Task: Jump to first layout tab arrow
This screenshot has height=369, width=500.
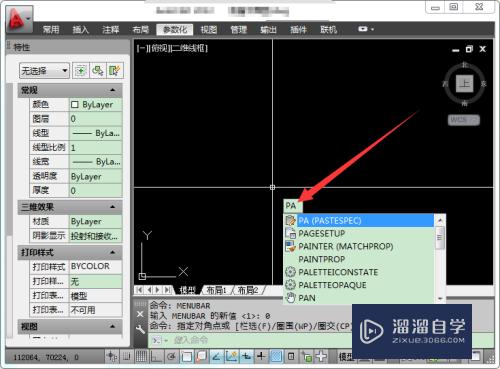Action: coord(139,290)
